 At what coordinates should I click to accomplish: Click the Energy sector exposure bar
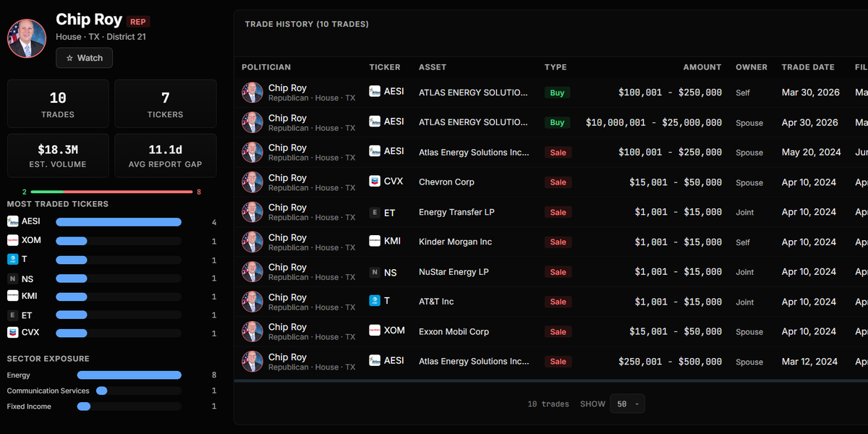pyautogui.click(x=129, y=375)
